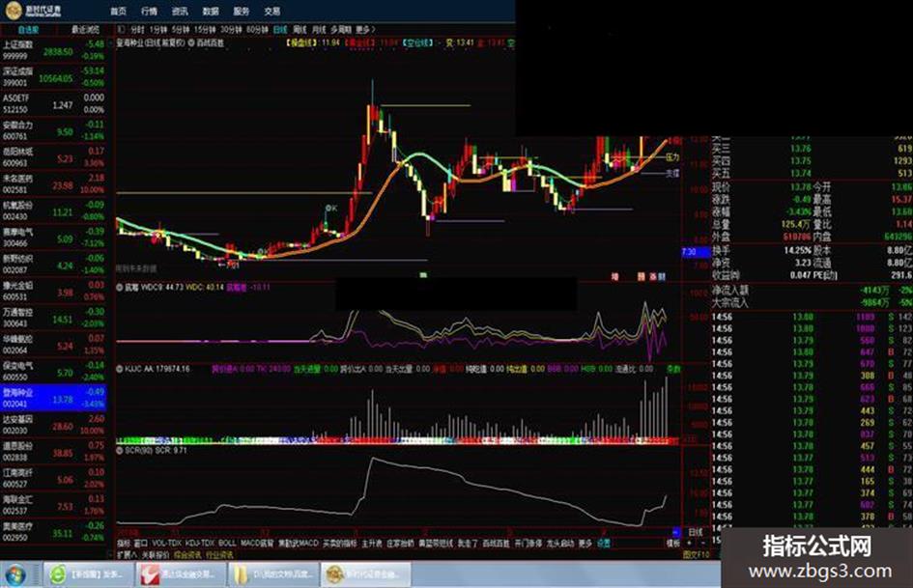Apply the 龙头启动 indicator
The height and width of the screenshot is (588, 913).
click(559, 544)
